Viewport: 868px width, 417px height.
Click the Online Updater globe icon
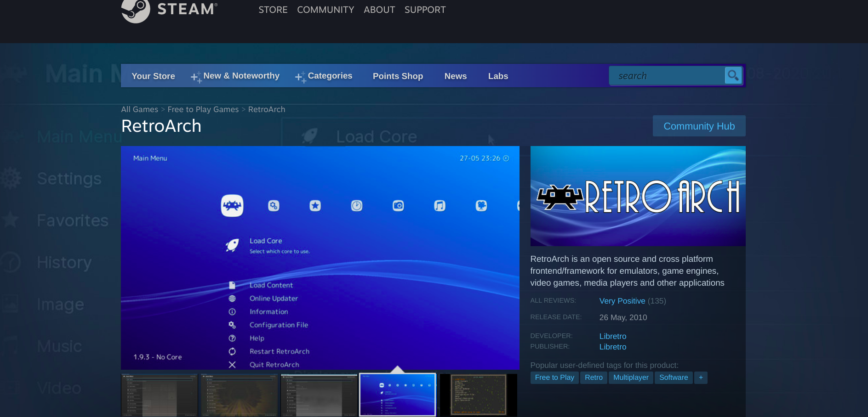tap(232, 299)
